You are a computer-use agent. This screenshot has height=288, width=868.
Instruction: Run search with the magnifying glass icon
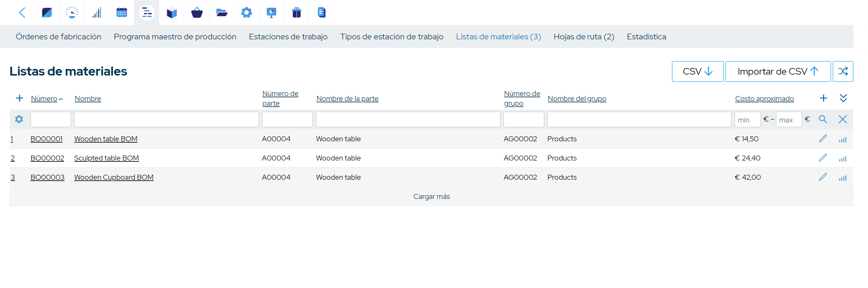tap(823, 119)
